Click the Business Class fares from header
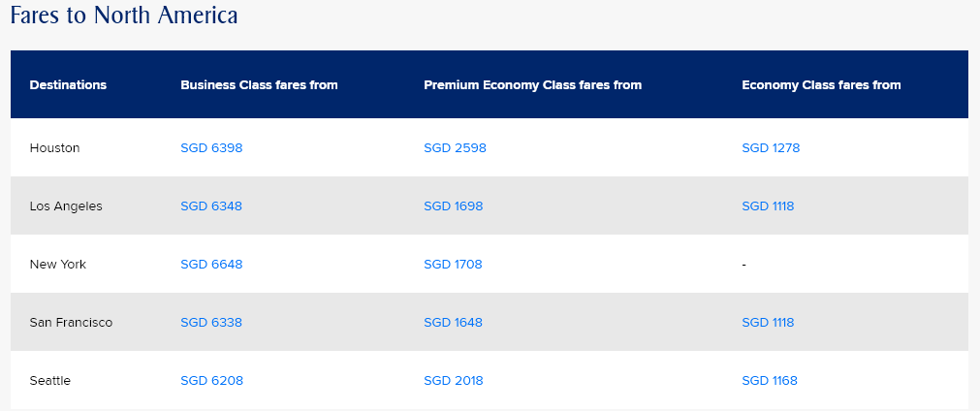The width and height of the screenshot is (980, 411). 259,85
